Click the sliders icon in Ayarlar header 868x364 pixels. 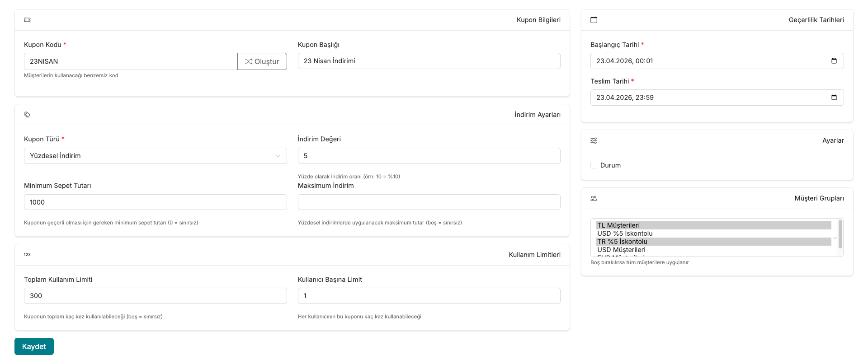[x=594, y=140]
